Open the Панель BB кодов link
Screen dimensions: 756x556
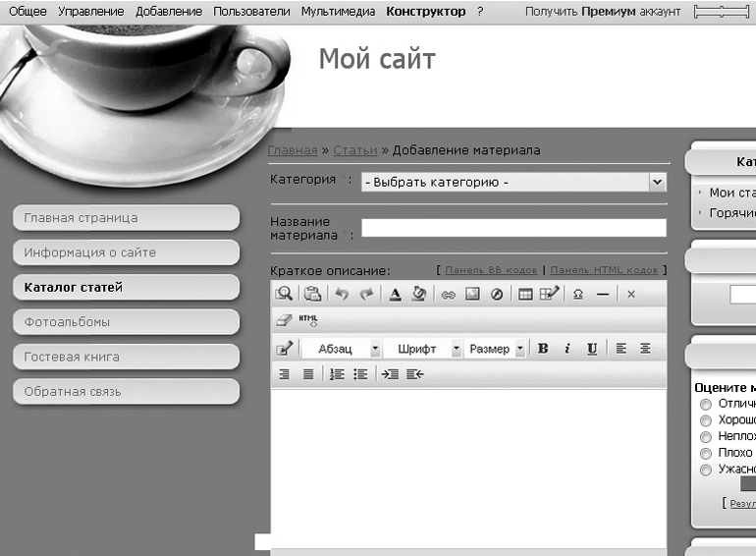[491, 270]
